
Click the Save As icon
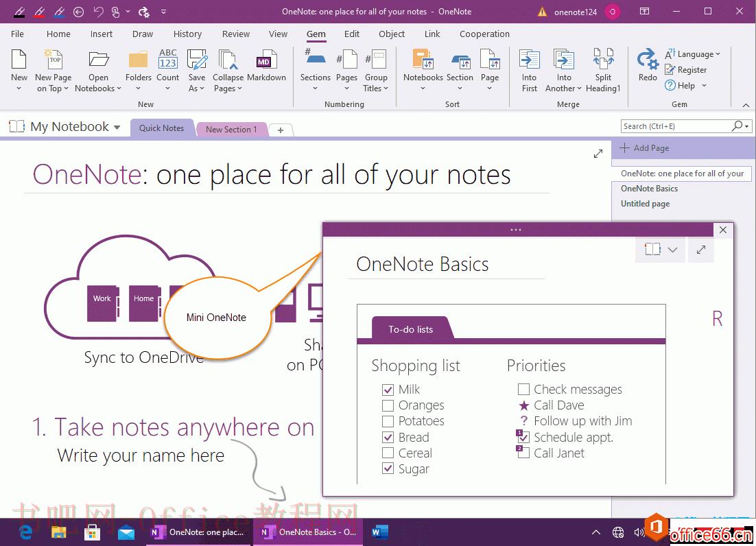[197, 59]
